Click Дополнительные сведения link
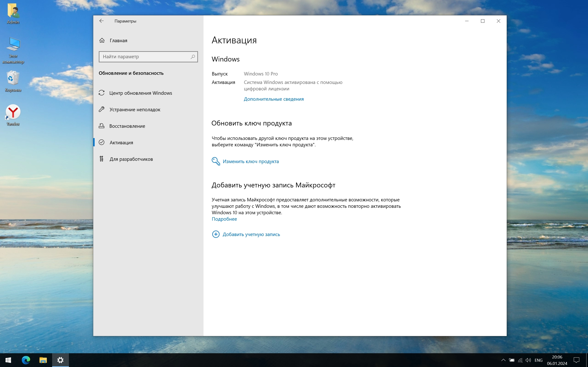Viewport: 588px width, 367px height. coord(274,99)
